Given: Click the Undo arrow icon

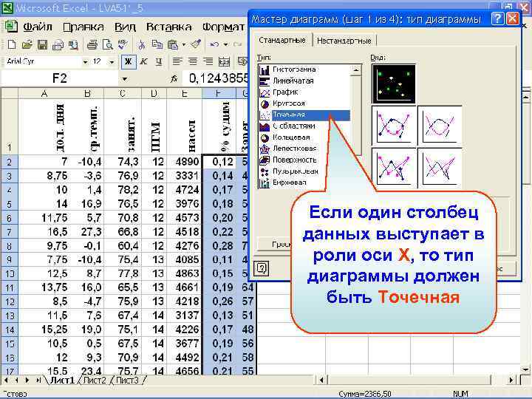Looking at the screenshot, I should coord(214,44).
